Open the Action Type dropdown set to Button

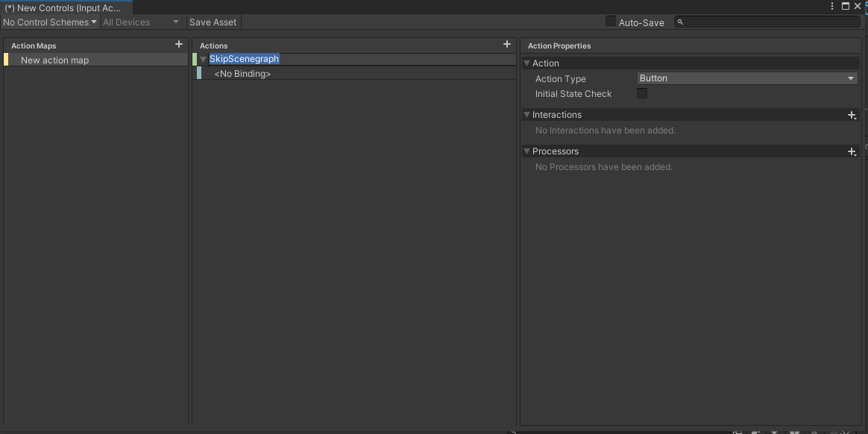746,78
